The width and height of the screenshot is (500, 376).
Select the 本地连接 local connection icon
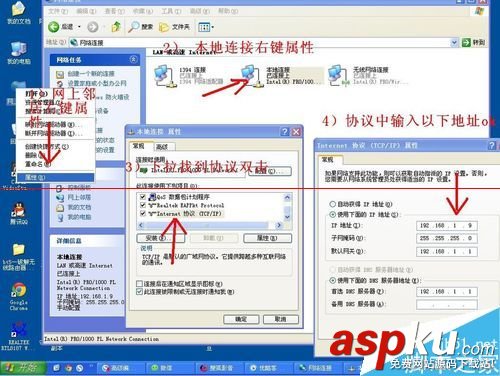point(251,76)
